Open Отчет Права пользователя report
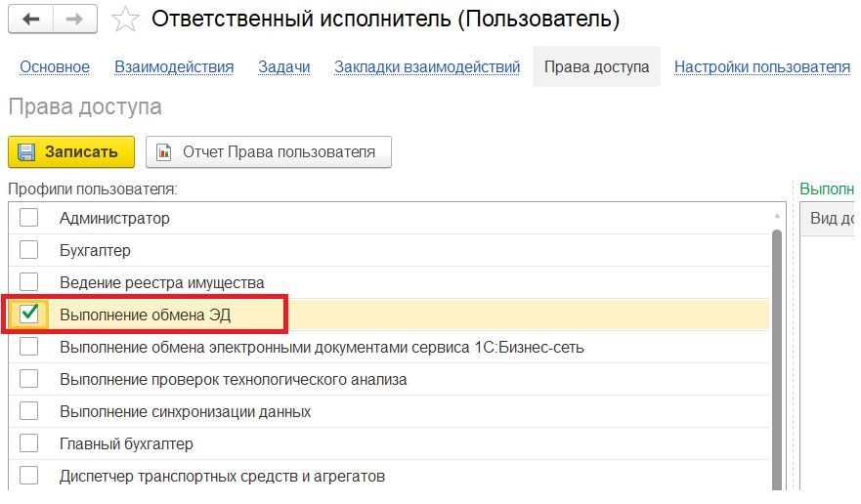The image size is (861, 504). pos(279,152)
